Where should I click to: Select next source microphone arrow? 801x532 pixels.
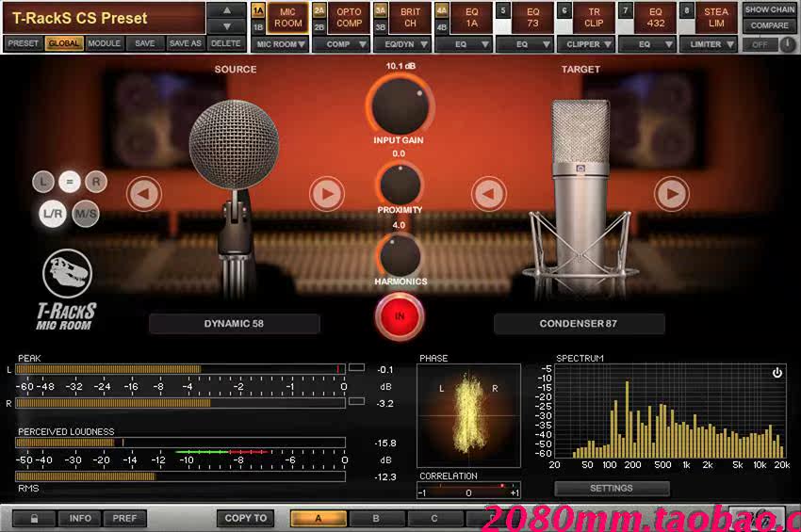pyautogui.click(x=326, y=194)
